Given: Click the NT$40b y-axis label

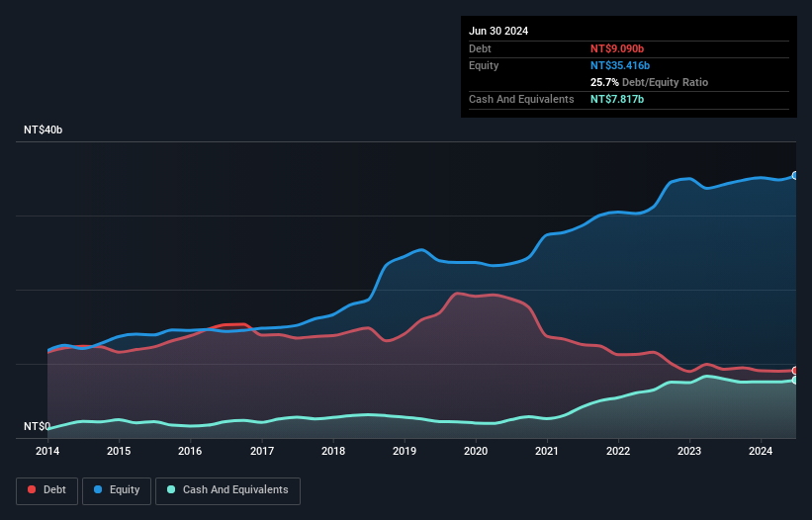Looking at the screenshot, I should click(x=43, y=130).
